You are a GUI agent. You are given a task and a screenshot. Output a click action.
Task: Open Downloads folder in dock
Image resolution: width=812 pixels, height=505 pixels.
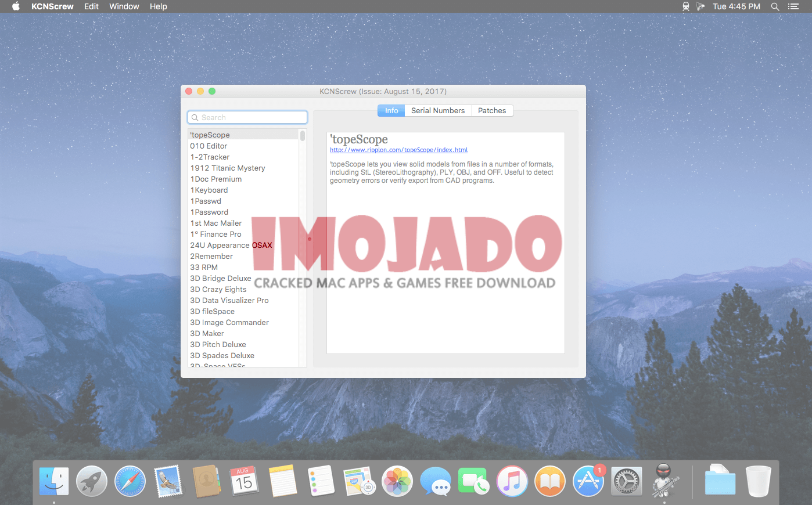tap(720, 481)
